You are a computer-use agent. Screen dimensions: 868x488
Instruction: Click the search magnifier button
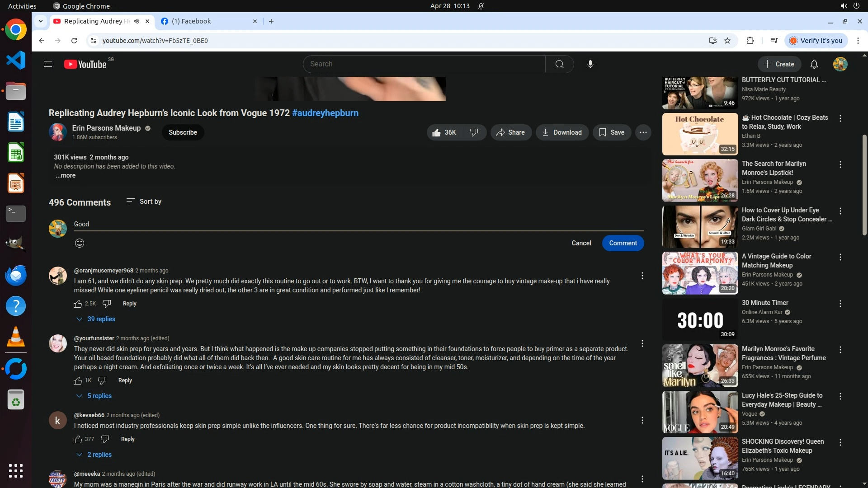pyautogui.click(x=559, y=64)
